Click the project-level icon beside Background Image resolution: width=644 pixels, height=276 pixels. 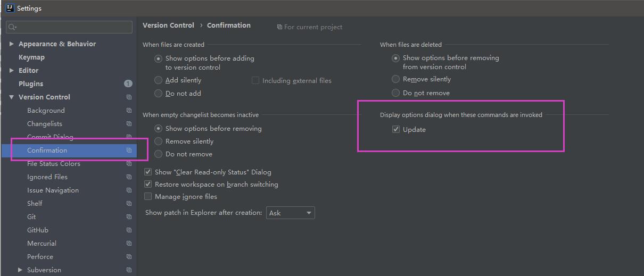point(129,111)
